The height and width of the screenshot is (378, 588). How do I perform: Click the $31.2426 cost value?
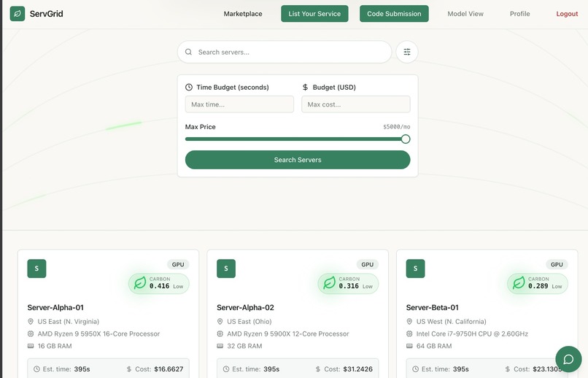click(x=357, y=369)
